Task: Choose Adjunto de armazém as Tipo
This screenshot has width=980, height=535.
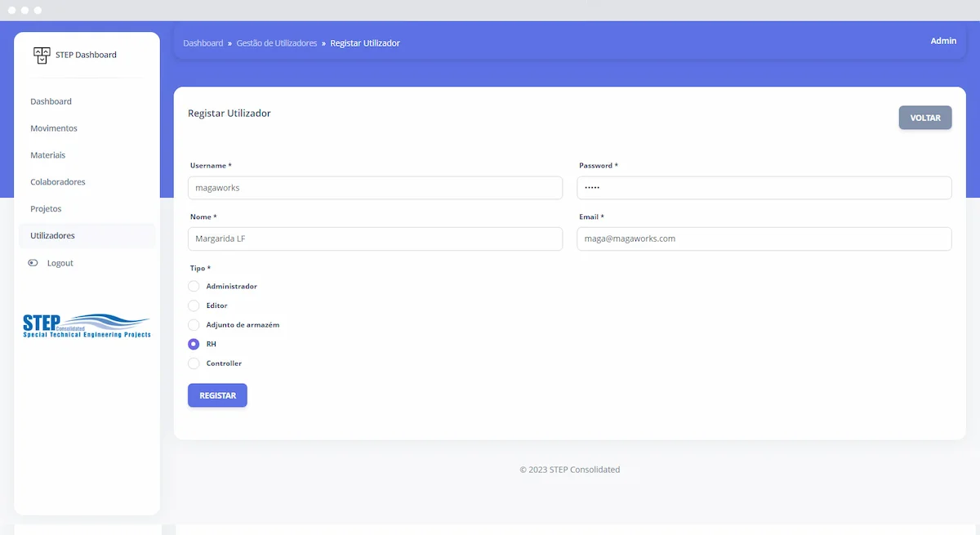Action: 194,324
